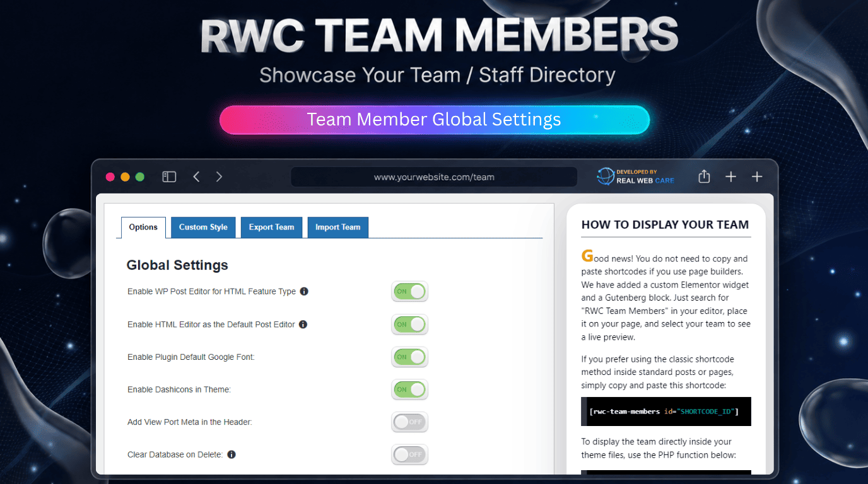
Task: Click the Enable Dashicons in Theme label
Action: coord(179,389)
